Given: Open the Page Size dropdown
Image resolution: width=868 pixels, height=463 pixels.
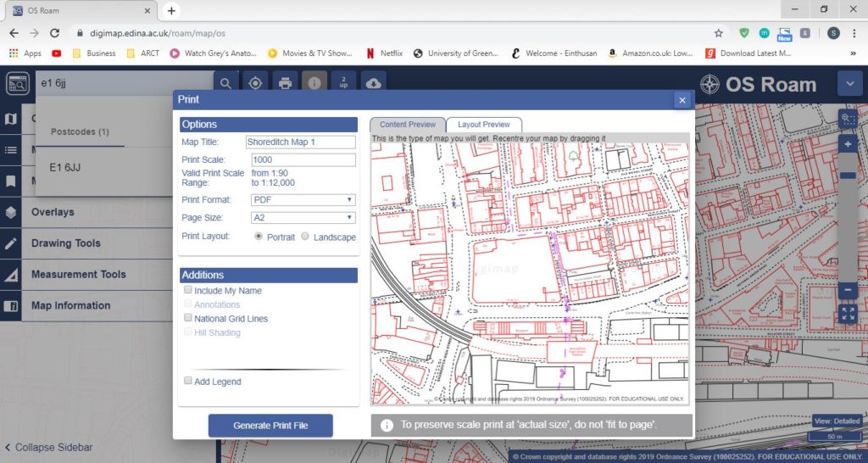Looking at the screenshot, I should [x=303, y=218].
